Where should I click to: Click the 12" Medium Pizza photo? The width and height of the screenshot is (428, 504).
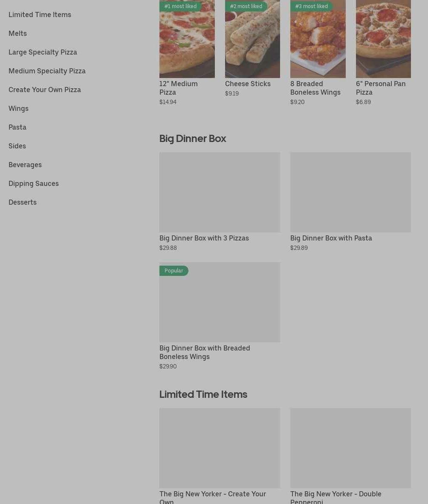(187, 43)
